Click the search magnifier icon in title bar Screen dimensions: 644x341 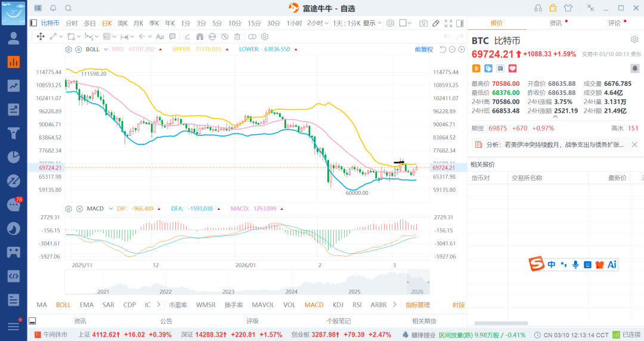click(68, 8)
